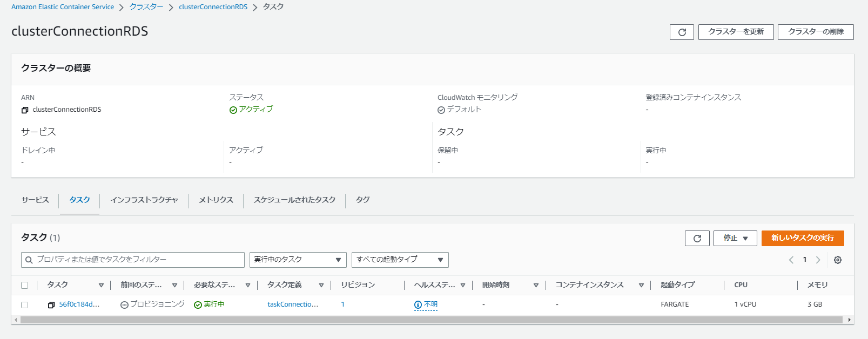Open revision 1 link
The width and height of the screenshot is (868, 339).
click(342, 304)
